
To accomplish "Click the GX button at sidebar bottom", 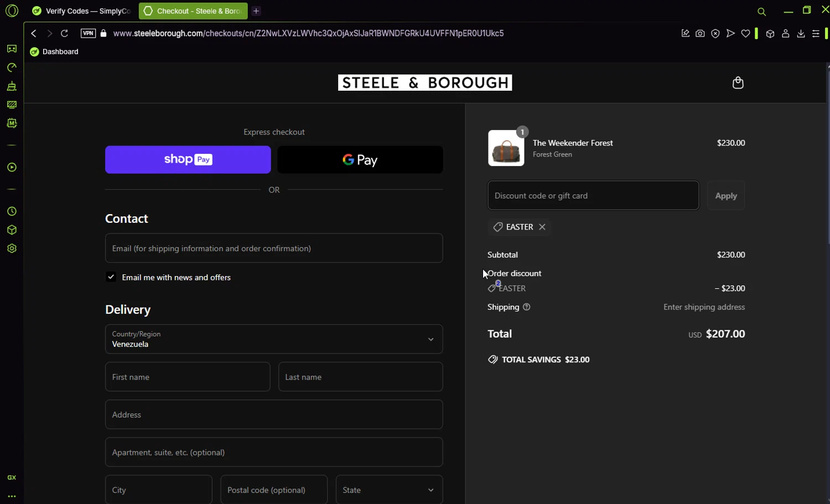I will click(x=12, y=477).
